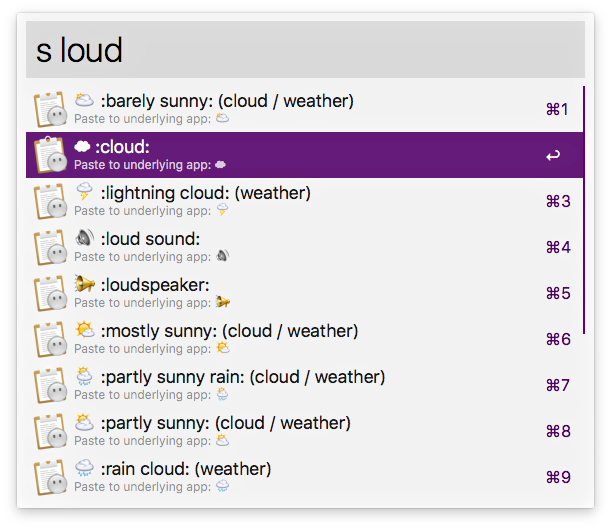Click 'Paste to underlying app' under loudspeaker

pyautogui.click(x=142, y=303)
